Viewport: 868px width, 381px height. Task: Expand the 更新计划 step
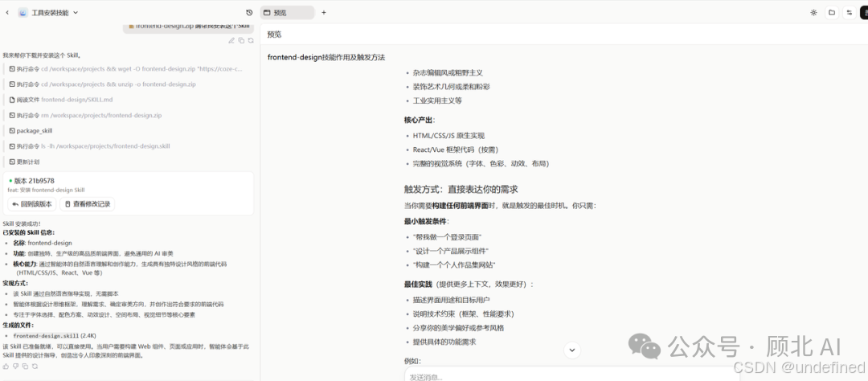pyautogui.click(x=24, y=162)
